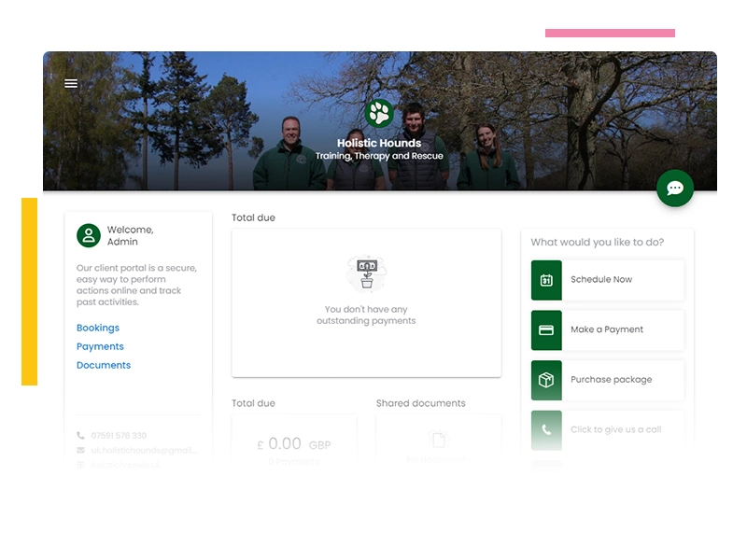The width and height of the screenshot is (747, 560).
Task: Click the email envelope icon
Action: coord(81,450)
